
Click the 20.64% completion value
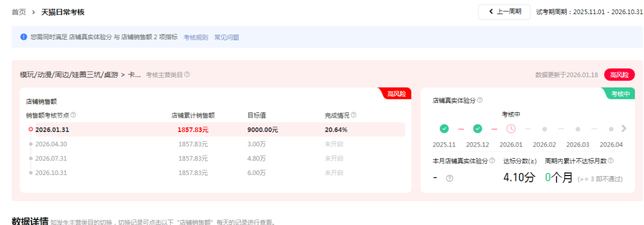pos(336,130)
